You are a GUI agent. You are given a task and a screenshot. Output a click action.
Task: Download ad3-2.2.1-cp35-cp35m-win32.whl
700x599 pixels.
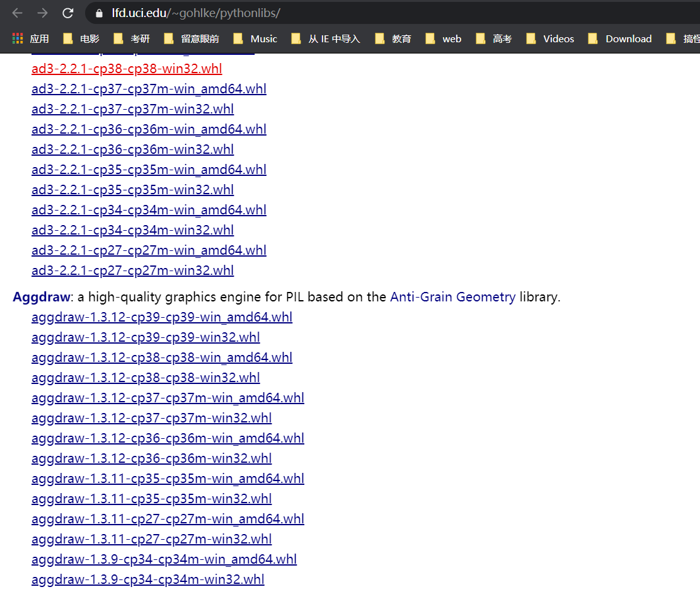pyautogui.click(x=132, y=190)
